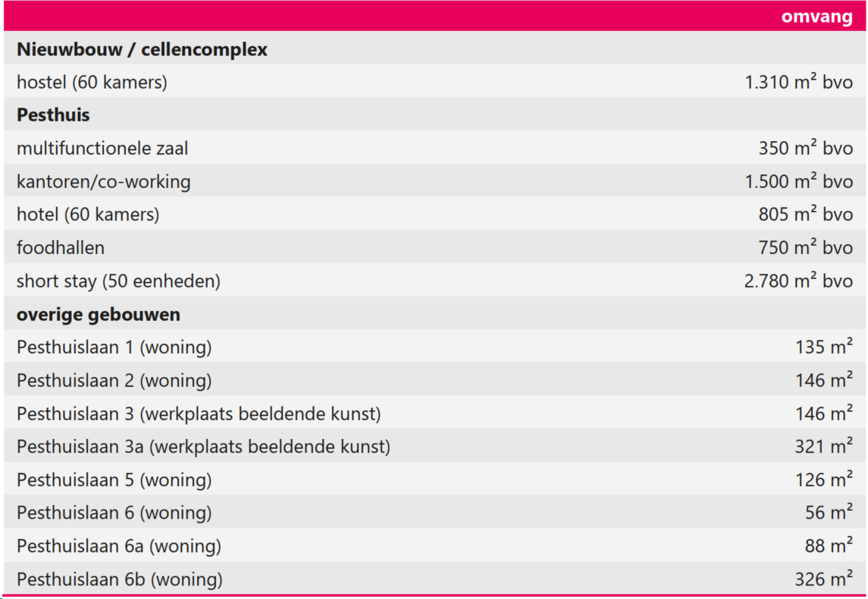Viewport: 868px width, 599px height.
Task: Click the 'Pesthuis' section heading
Action: [x=53, y=115]
